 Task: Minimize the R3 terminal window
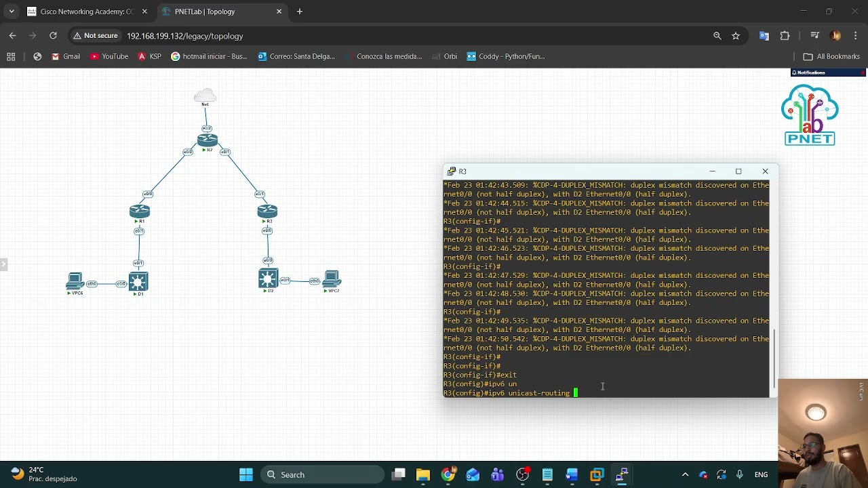pyautogui.click(x=712, y=171)
